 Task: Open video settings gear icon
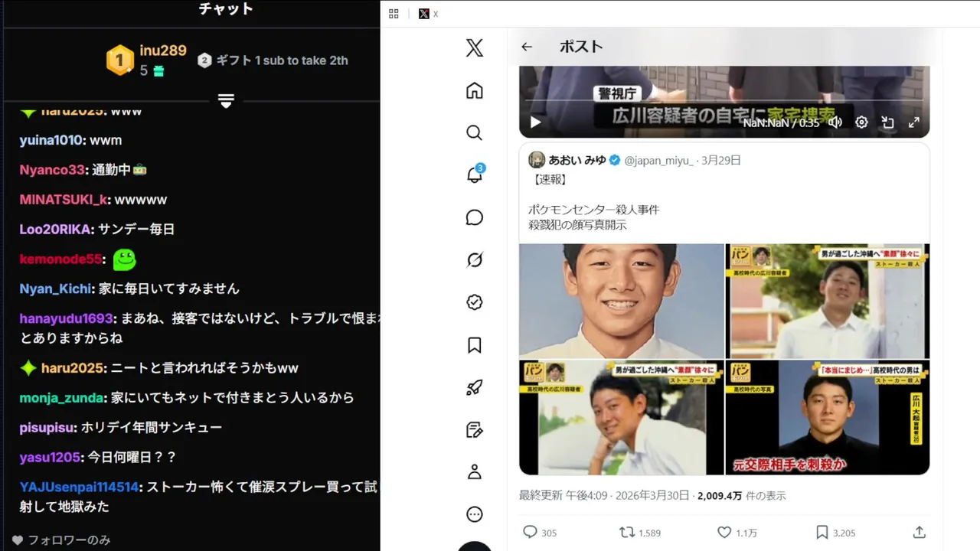(861, 122)
